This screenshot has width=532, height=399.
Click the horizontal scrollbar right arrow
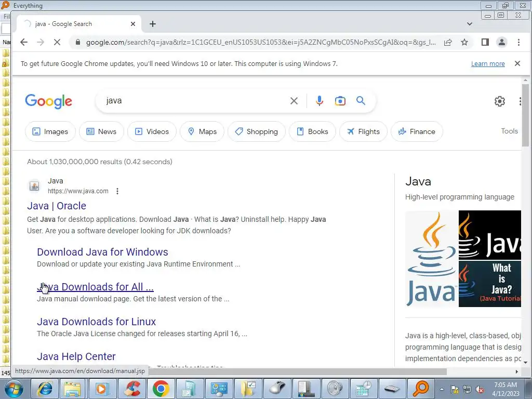[x=517, y=371]
